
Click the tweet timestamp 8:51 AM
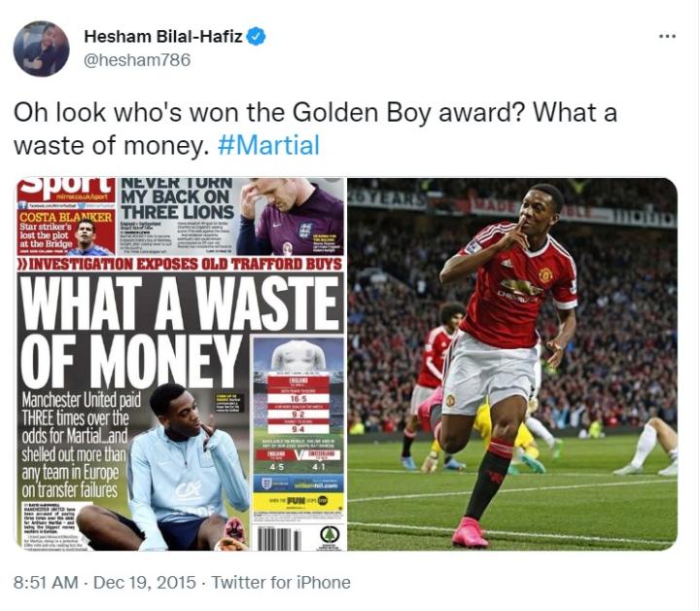click(x=46, y=583)
